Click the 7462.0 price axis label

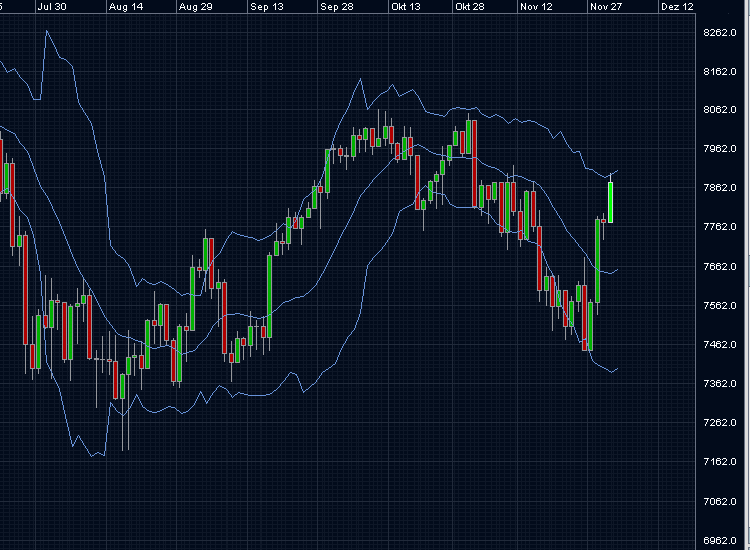pyautogui.click(x=720, y=344)
